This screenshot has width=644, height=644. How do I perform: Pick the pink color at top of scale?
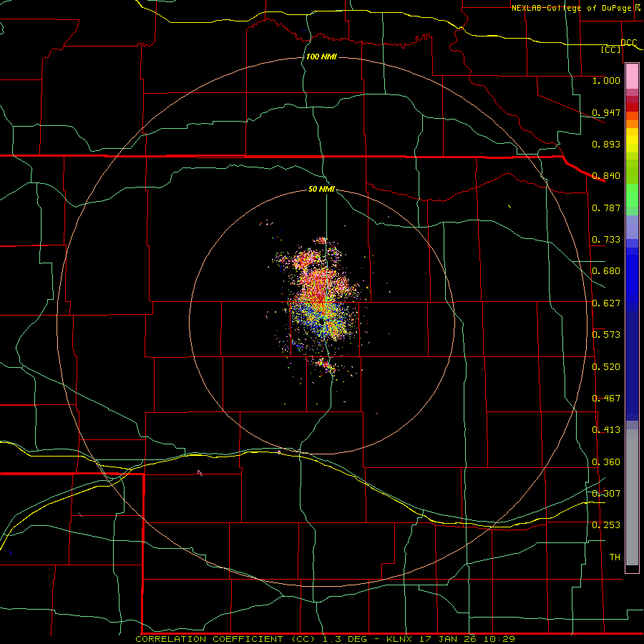[632, 77]
